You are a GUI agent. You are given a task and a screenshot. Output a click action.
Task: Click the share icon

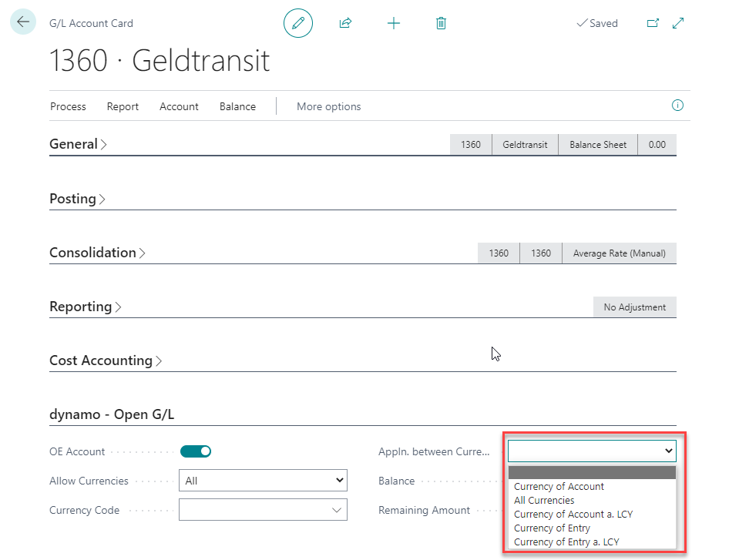345,23
